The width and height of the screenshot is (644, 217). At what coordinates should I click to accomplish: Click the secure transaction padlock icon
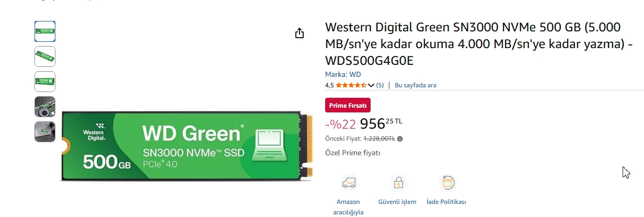pyautogui.click(x=398, y=182)
